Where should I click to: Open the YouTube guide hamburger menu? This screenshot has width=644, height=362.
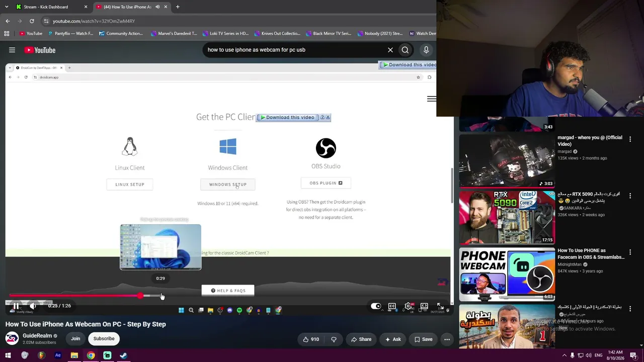[12, 50]
